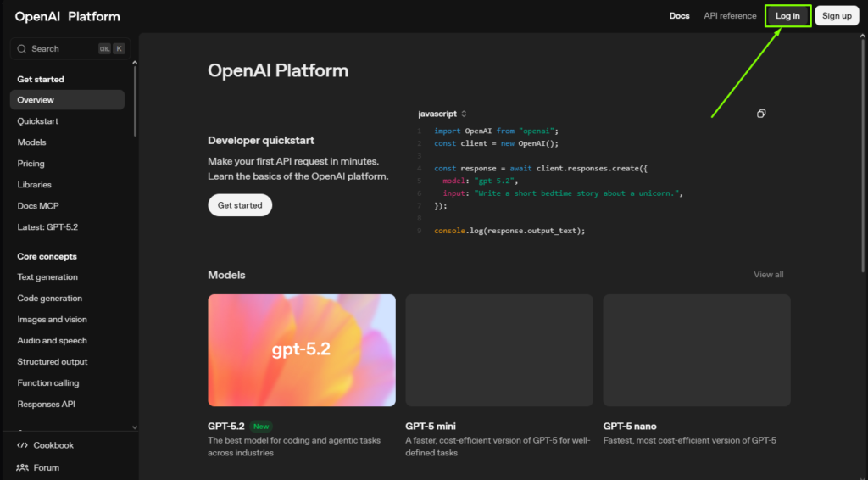Click the green New badge
This screenshot has height=480, width=868.
[261, 427]
